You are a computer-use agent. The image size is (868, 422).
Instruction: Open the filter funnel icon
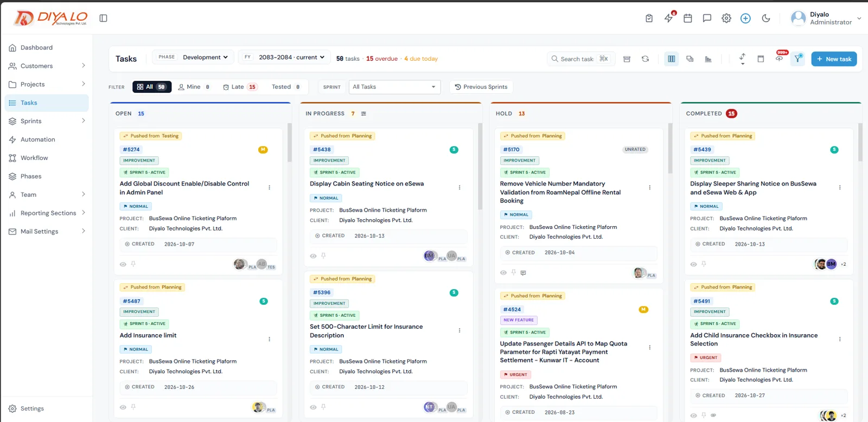pos(798,59)
